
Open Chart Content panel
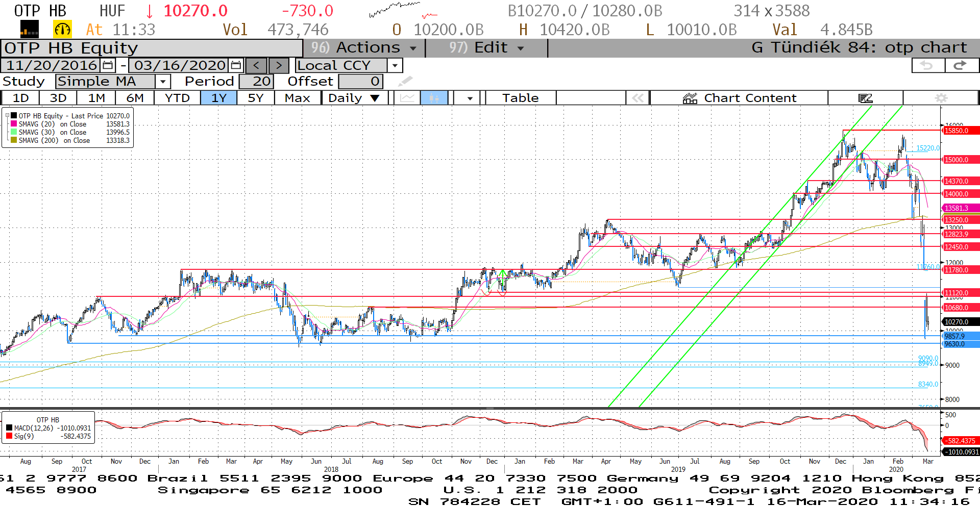(739, 98)
